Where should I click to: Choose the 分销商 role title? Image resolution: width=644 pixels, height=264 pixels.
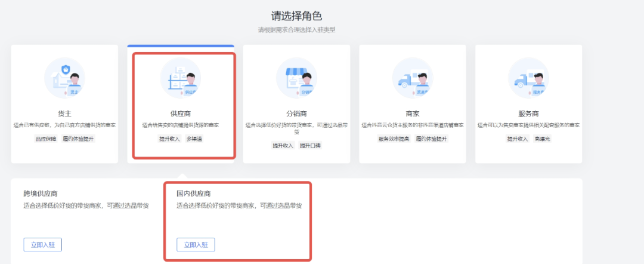coord(296,113)
